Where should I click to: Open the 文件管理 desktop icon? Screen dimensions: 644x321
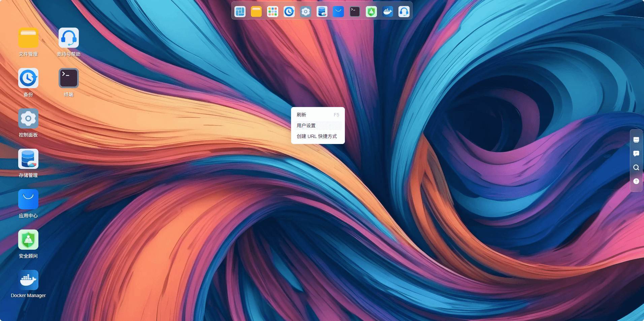click(28, 38)
